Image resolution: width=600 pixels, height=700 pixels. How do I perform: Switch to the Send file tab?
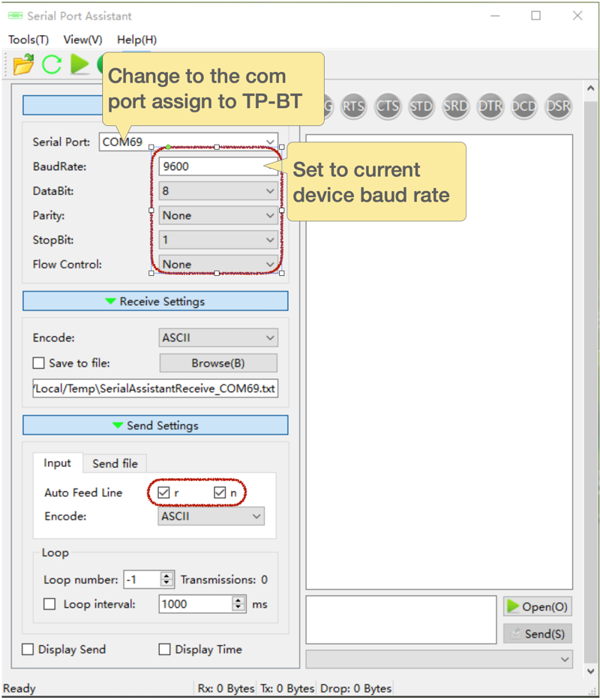coord(115,464)
